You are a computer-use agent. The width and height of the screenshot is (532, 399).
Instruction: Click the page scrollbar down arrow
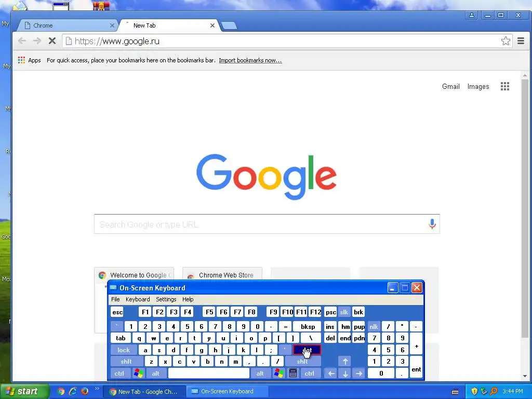525,376
